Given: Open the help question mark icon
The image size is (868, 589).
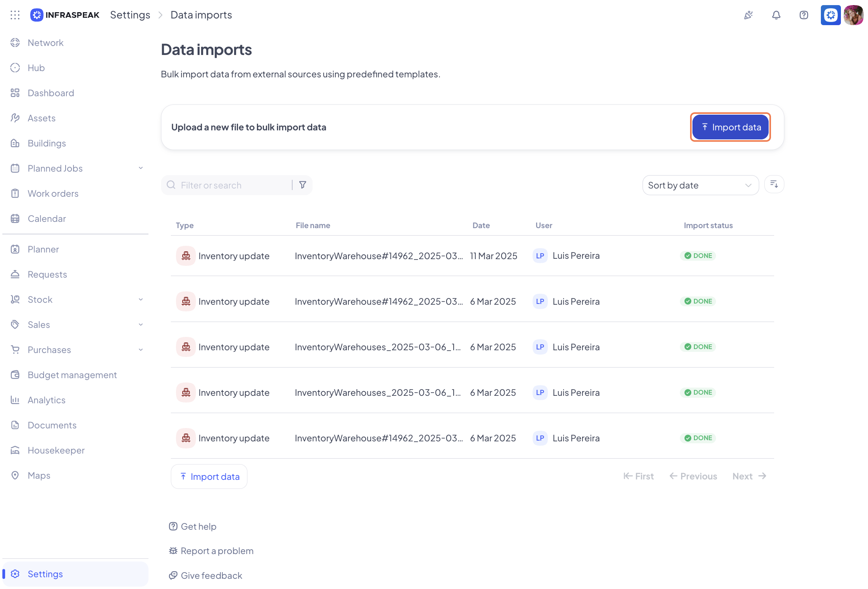Looking at the screenshot, I should [x=804, y=15].
